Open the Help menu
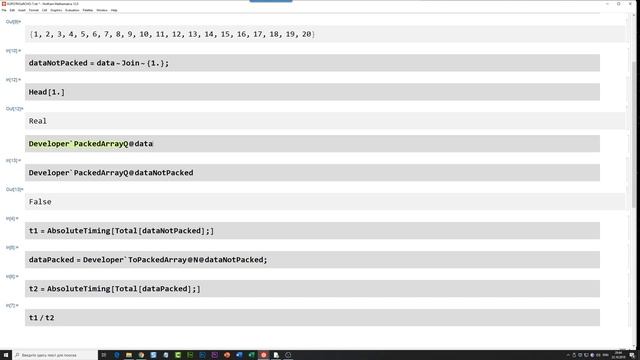Image resolution: width=640 pixels, height=360 pixels. (x=114, y=10)
